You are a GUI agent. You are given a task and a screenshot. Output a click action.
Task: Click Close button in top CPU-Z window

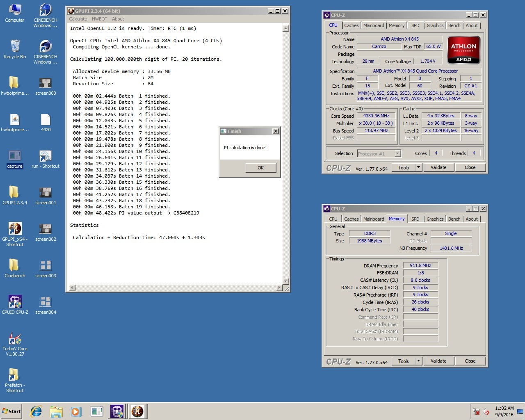(470, 167)
